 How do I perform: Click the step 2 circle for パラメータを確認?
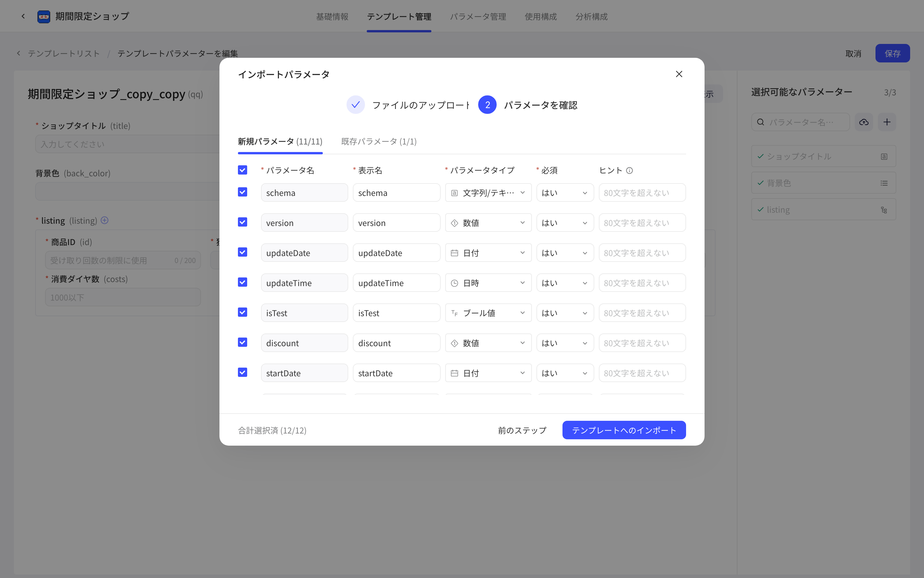coord(487,105)
